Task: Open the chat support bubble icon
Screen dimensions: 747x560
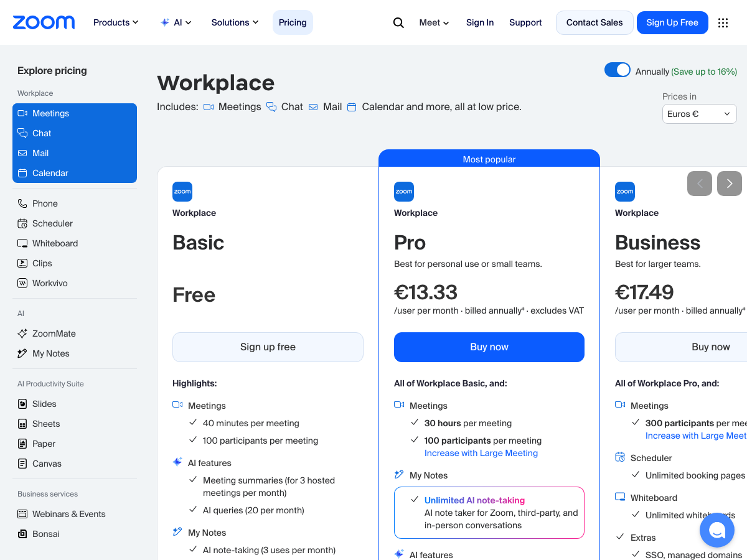Action: tap(717, 530)
